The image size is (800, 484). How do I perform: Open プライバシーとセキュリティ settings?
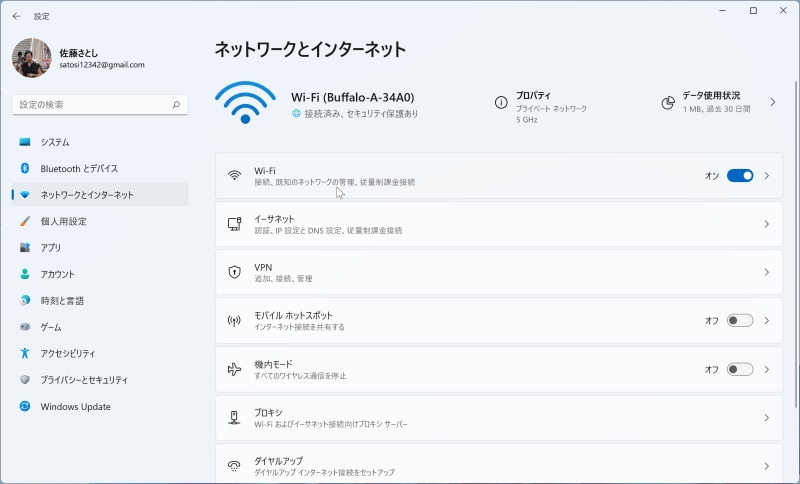pos(84,380)
